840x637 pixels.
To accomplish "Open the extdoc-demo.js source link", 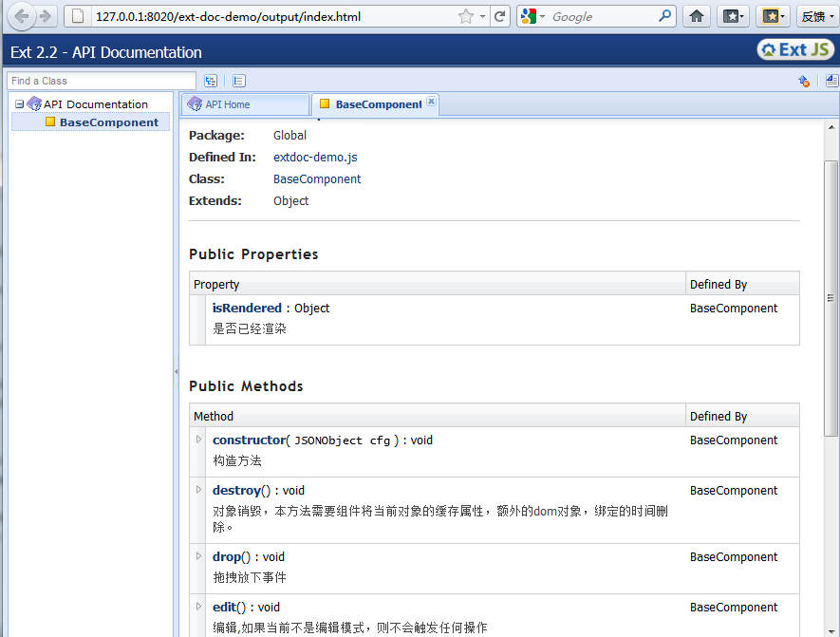I will pos(315,157).
